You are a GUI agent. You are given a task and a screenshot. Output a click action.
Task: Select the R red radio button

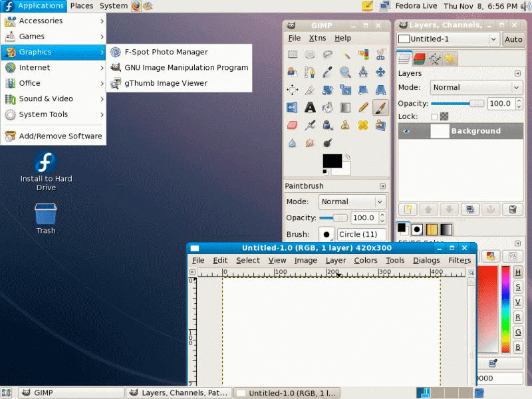(x=518, y=317)
